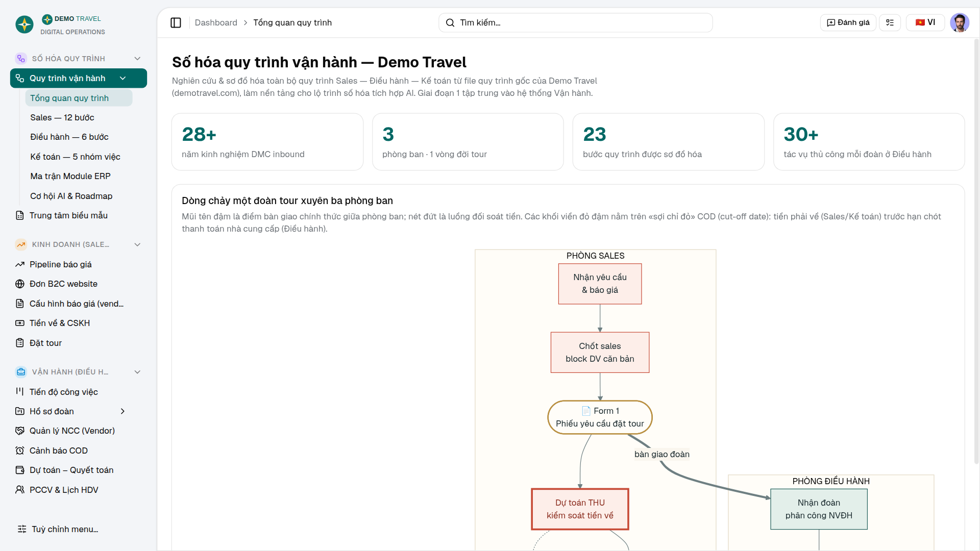Click the Dự toán – Quyết toán wallet icon
The image size is (980, 551).
pos(20,470)
